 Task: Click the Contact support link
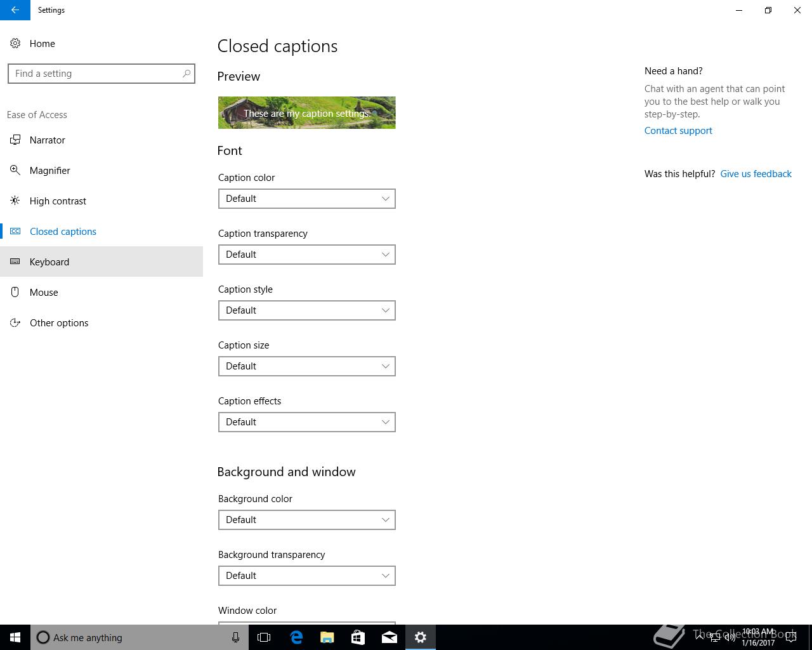pyautogui.click(x=678, y=131)
